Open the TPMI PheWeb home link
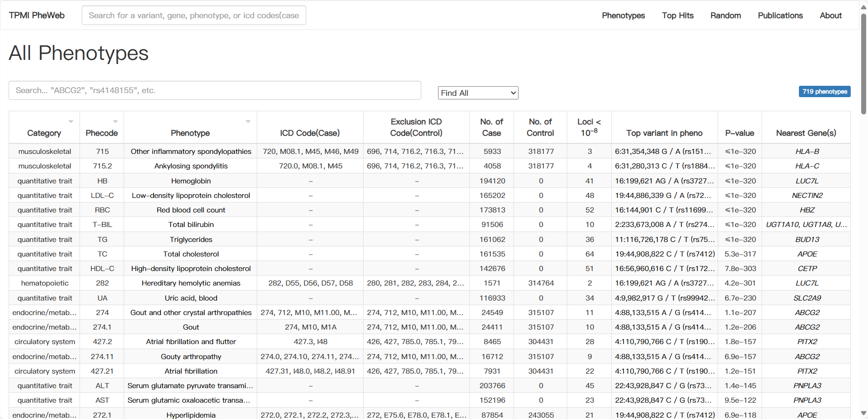The width and height of the screenshot is (868, 419). (x=37, y=15)
